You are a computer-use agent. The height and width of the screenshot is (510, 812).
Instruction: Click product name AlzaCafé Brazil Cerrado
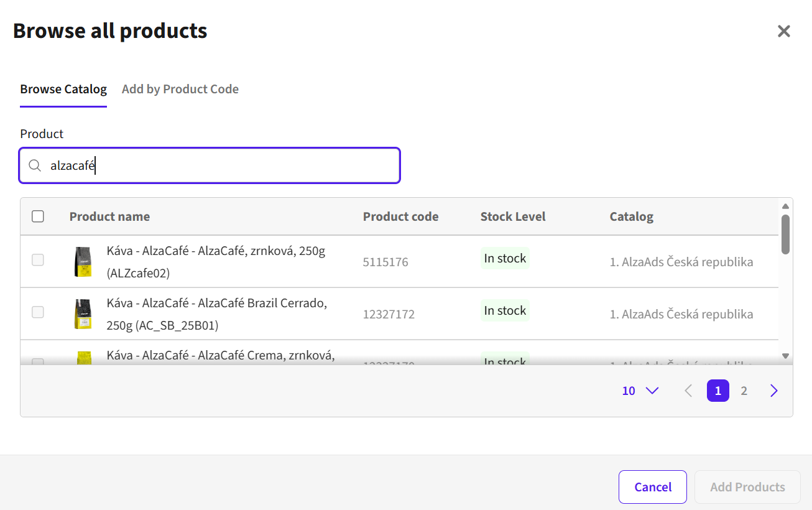(217, 314)
